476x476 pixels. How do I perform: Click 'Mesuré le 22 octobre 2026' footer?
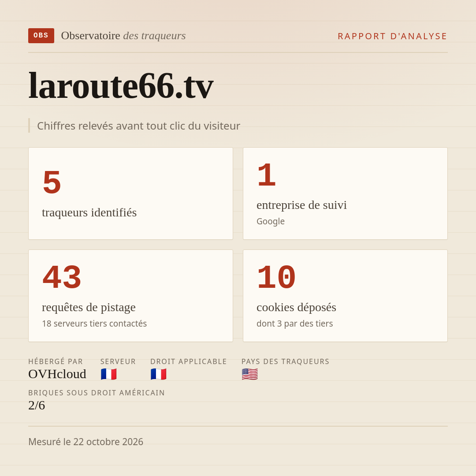[x=86, y=442]
